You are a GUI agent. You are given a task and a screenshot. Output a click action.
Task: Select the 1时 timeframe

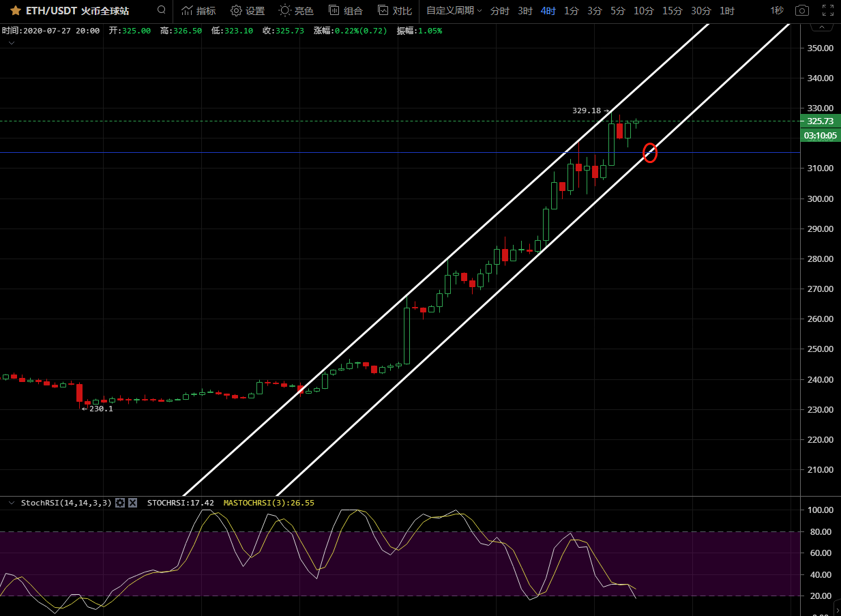(727, 11)
